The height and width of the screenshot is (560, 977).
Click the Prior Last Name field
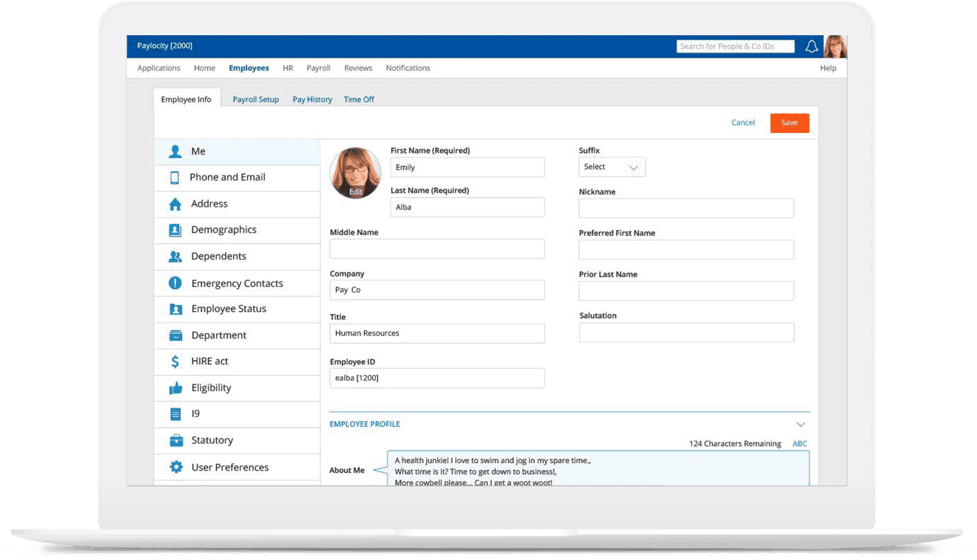tap(686, 291)
